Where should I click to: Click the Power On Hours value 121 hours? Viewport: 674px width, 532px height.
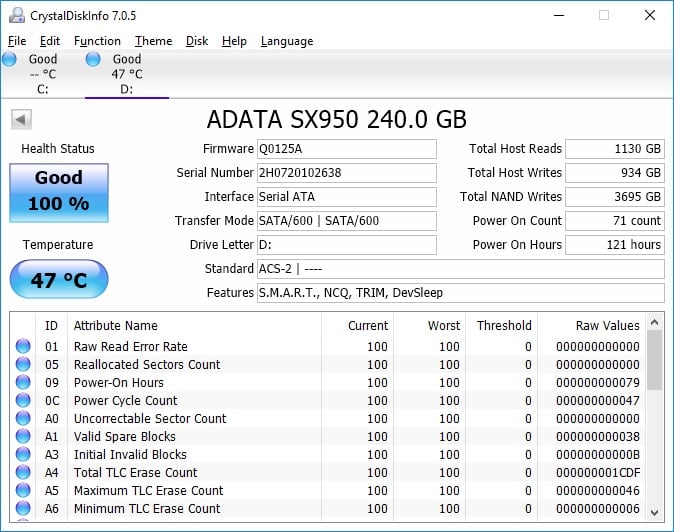[x=615, y=245]
